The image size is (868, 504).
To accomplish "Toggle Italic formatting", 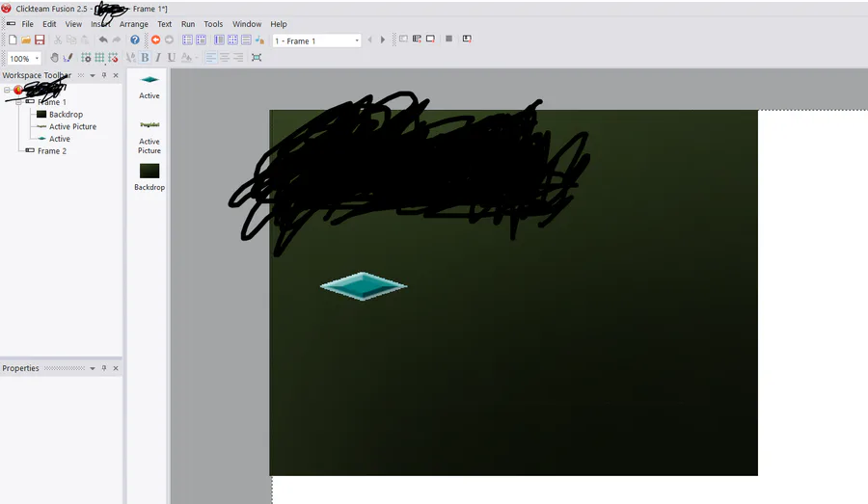I will click(x=158, y=58).
